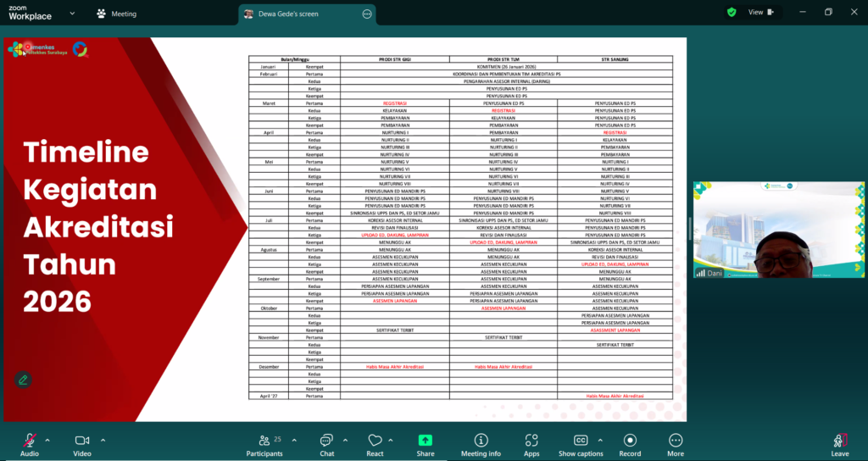Open Dewa Gede's screen options menu

[367, 14]
